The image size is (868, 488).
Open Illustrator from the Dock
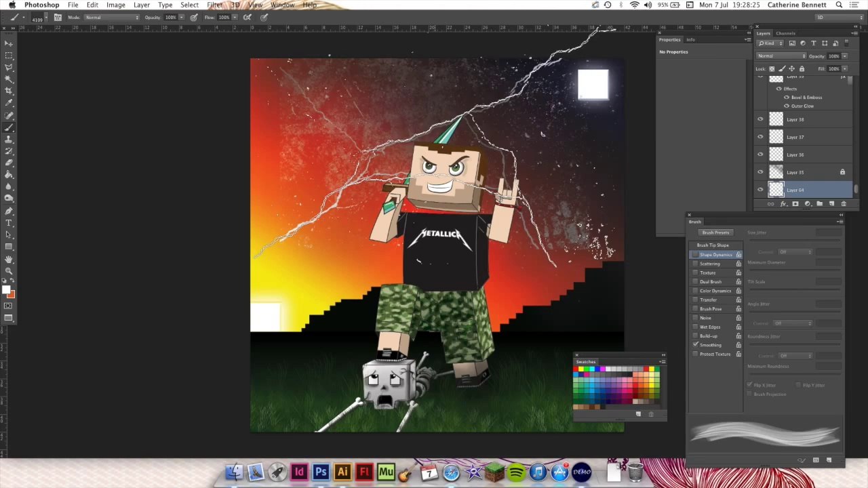342,472
